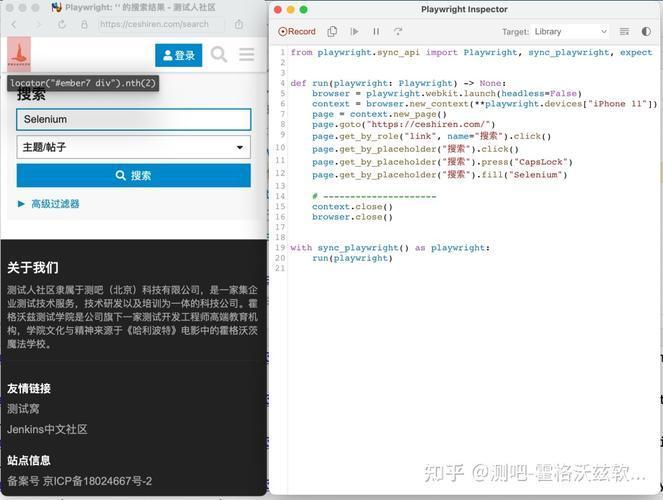This screenshot has height=500, width=663.
Task: Toggle the dark theme icon in Inspector
Action: pyautogui.click(x=646, y=32)
